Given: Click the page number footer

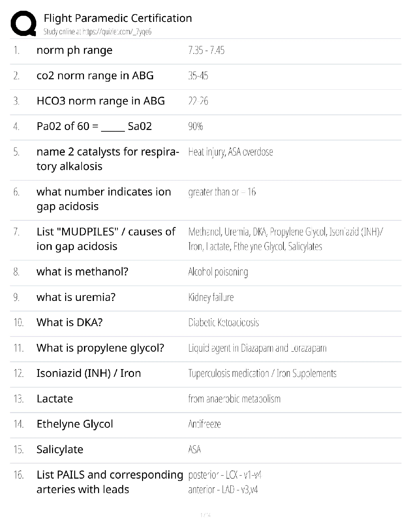Looking at the screenshot, I should (x=205, y=515).
